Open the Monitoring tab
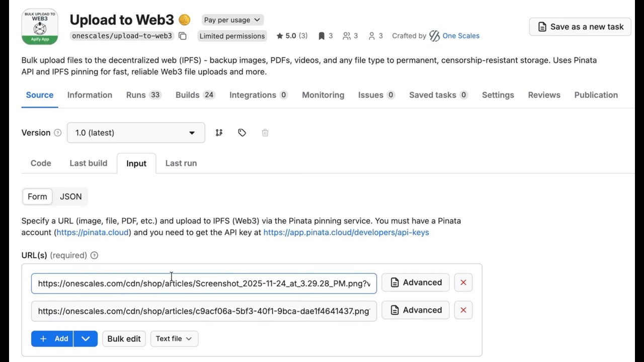Image resolution: width=644 pixels, height=362 pixels. (323, 95)
